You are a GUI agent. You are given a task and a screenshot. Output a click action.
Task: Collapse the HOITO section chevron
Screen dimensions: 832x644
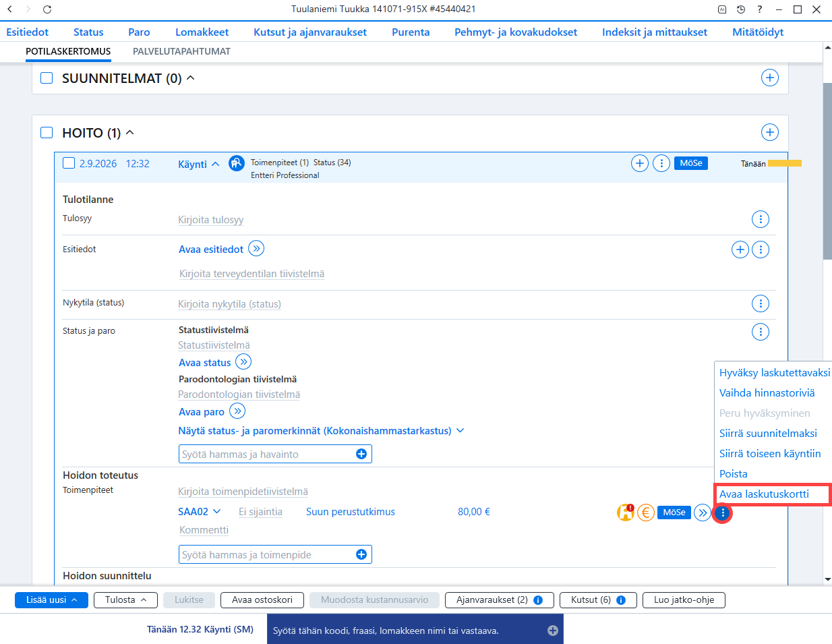130,133
